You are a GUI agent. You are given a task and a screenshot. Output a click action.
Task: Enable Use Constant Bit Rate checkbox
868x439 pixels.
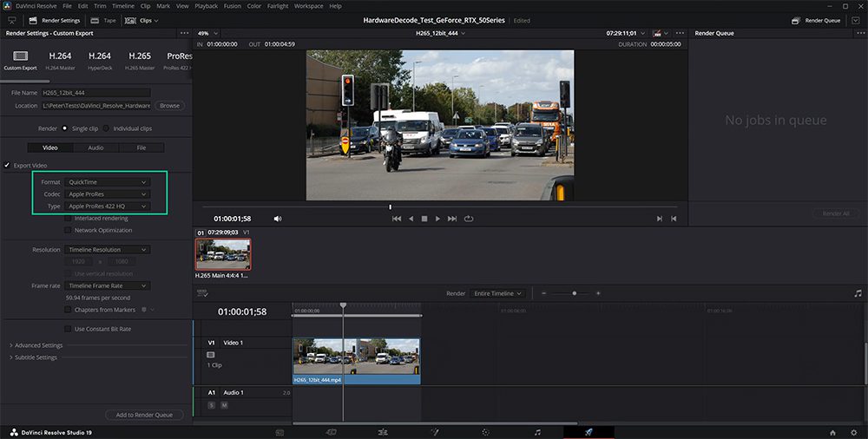[68, 329]
